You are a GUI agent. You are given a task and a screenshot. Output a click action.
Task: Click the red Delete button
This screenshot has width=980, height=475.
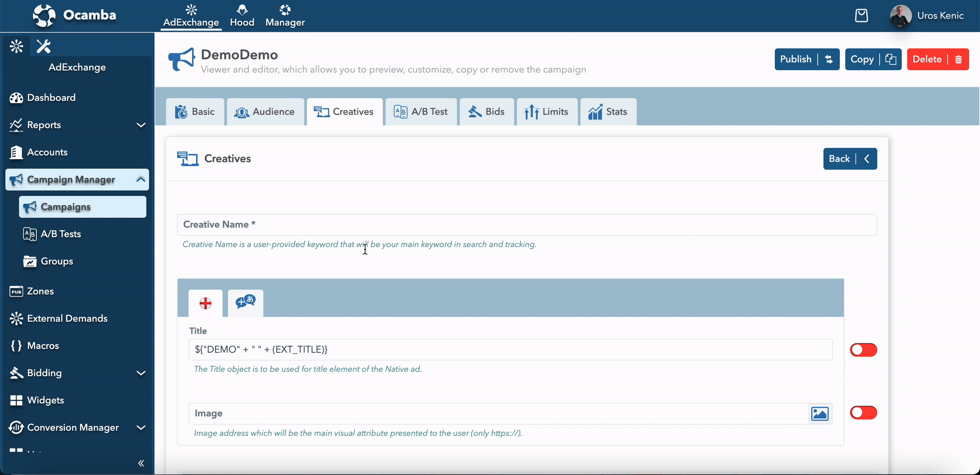[x=938, y=59]
